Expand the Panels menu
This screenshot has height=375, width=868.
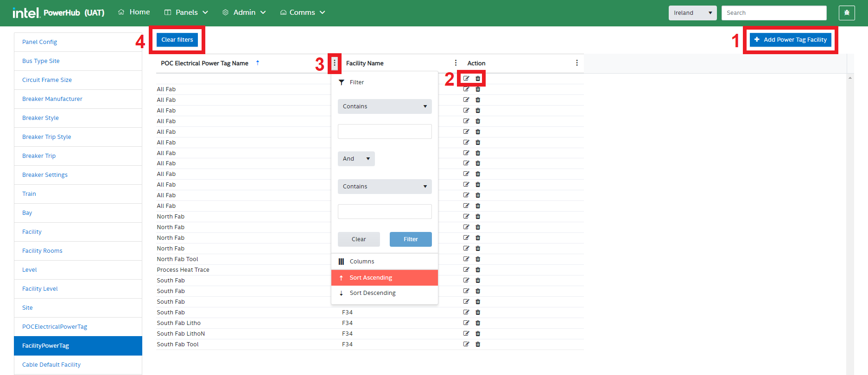pyautogui.click(x=186, y=12)
